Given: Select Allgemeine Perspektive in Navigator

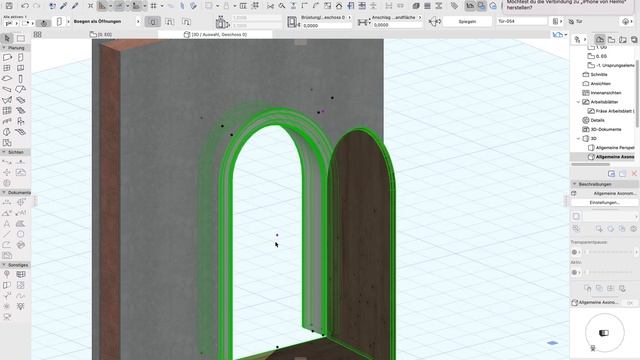Looking at the screenshot, I should click(x=615, y=148).
